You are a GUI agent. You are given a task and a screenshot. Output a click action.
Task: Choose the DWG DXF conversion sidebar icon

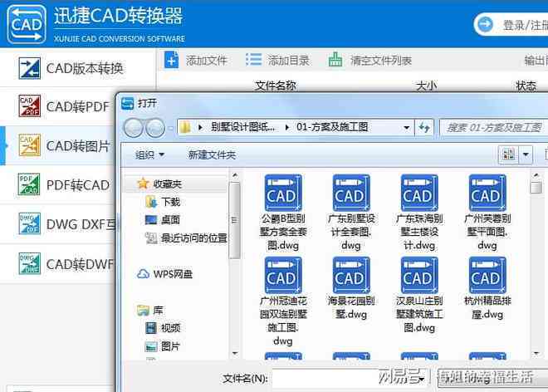29,223
